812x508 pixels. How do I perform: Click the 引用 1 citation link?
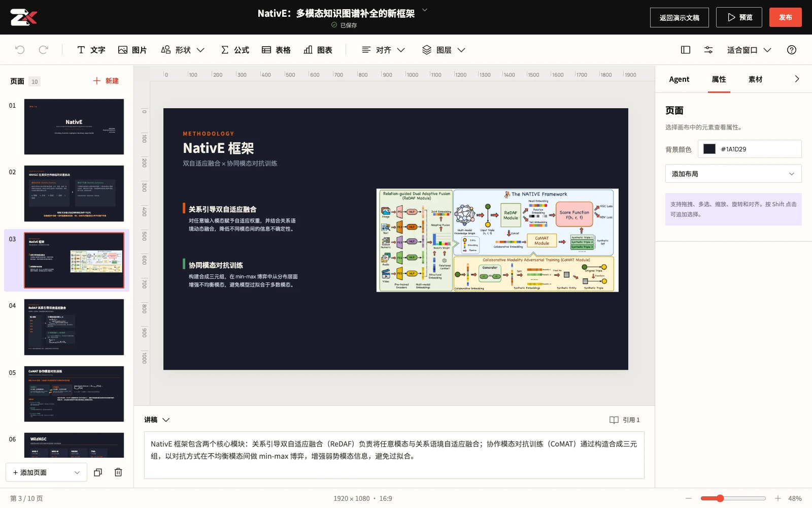[x=625, y=420]
